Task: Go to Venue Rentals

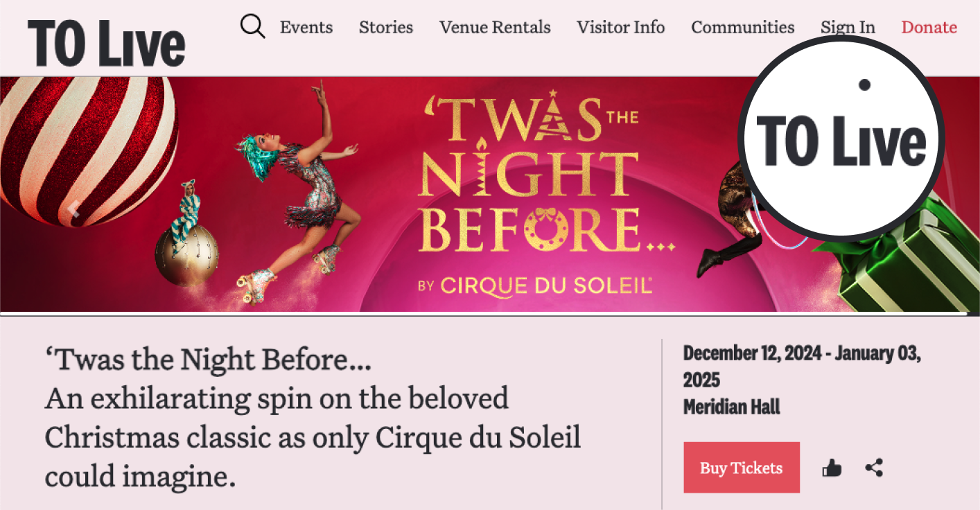Action: 495,28
